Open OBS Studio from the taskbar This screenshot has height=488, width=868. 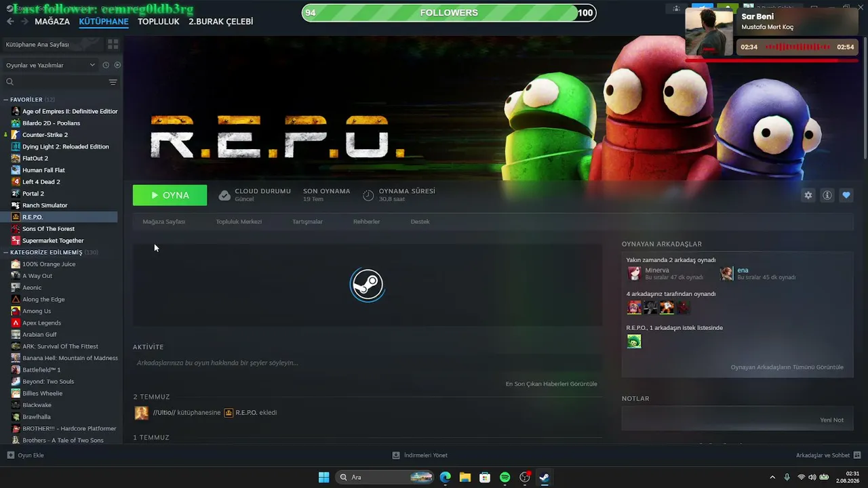[524, 477]
